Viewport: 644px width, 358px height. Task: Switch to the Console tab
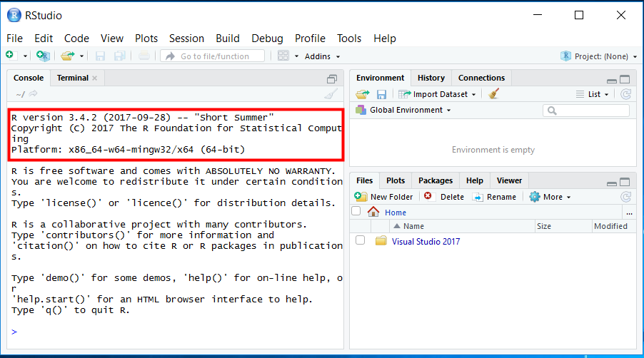click(x=29, y=78)
